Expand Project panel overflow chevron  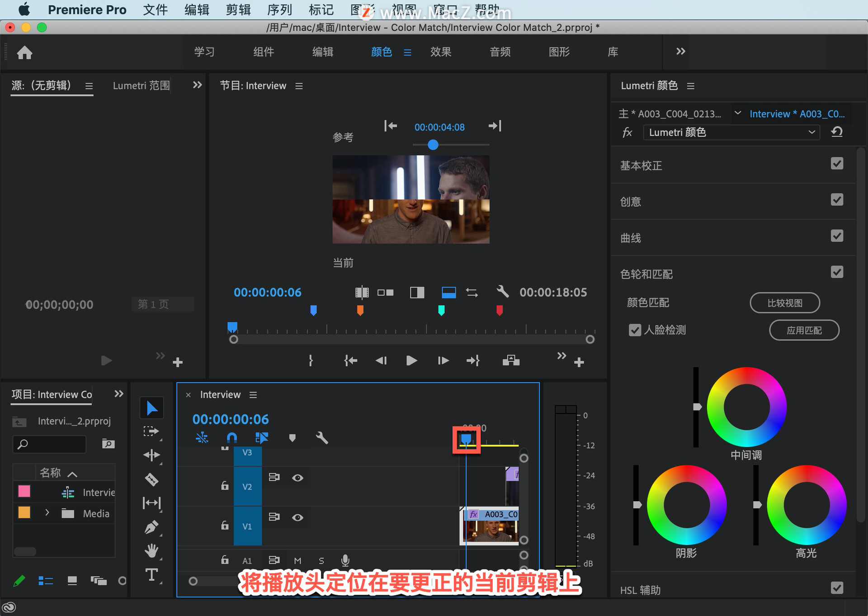click(118, 394)
